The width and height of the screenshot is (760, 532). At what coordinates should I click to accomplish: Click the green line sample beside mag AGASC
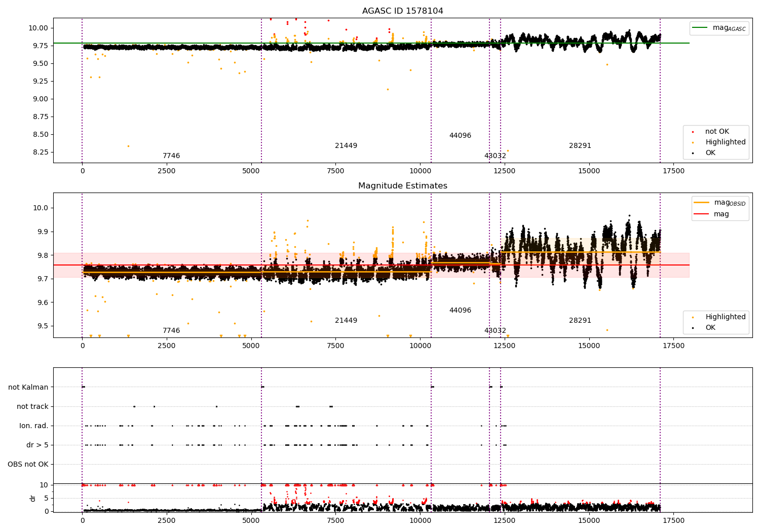tap(700, 28)
